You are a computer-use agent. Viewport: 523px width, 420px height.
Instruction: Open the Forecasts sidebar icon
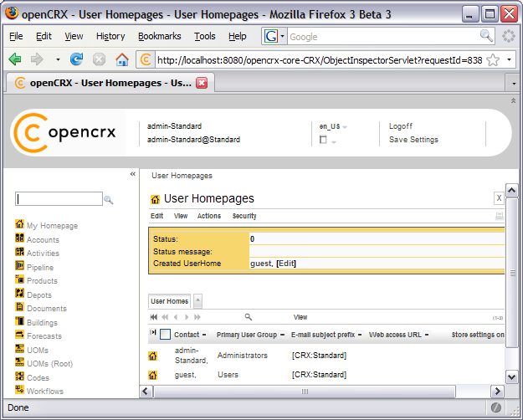[x=20, y=335]
